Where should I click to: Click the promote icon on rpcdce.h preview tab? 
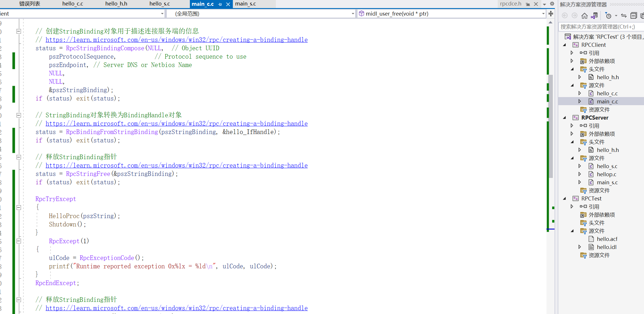pos(528,4)
